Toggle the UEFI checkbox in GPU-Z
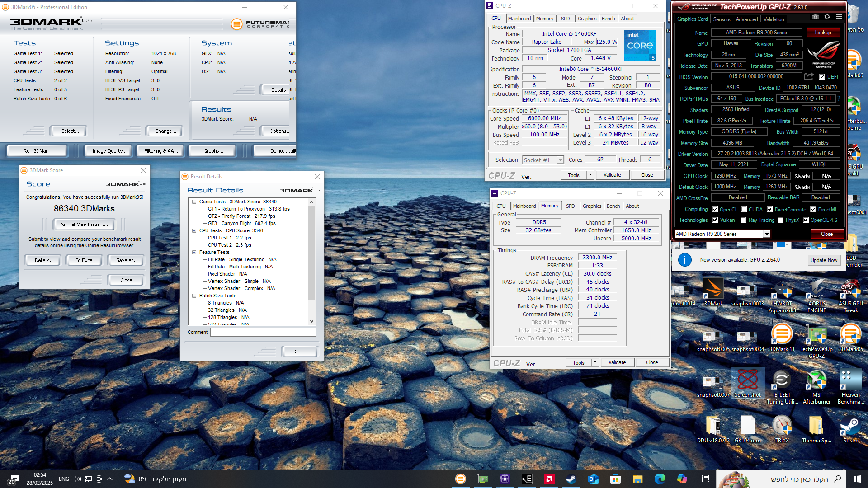 pyautogui.click(x=822, y=77)
